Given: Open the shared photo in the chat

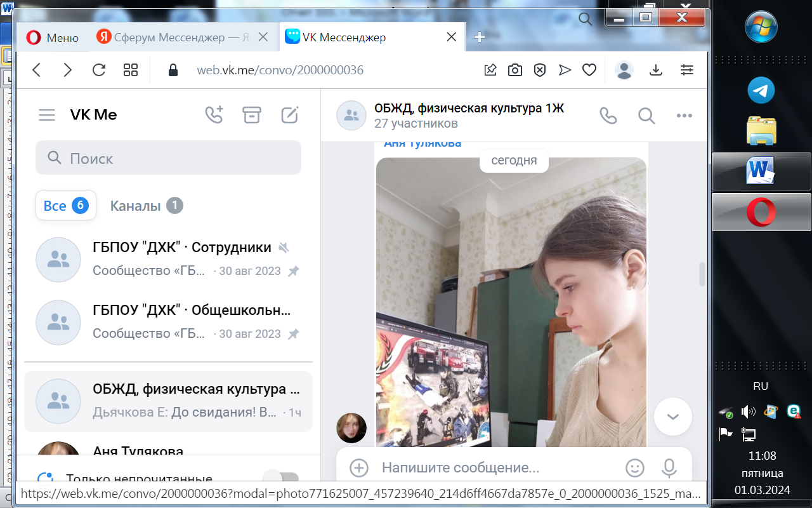Looking at the screenshot, I should 511,305.
